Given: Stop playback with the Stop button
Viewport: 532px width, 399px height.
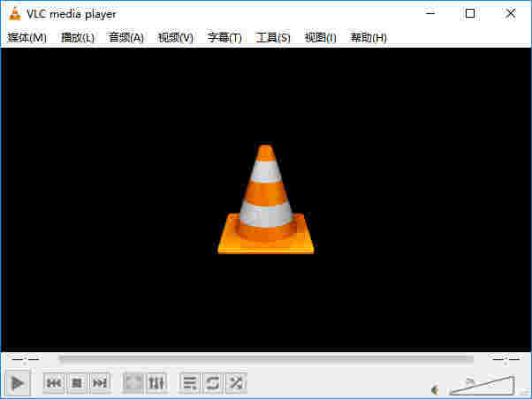Looking at the screenshot, I should click(77, 383).
